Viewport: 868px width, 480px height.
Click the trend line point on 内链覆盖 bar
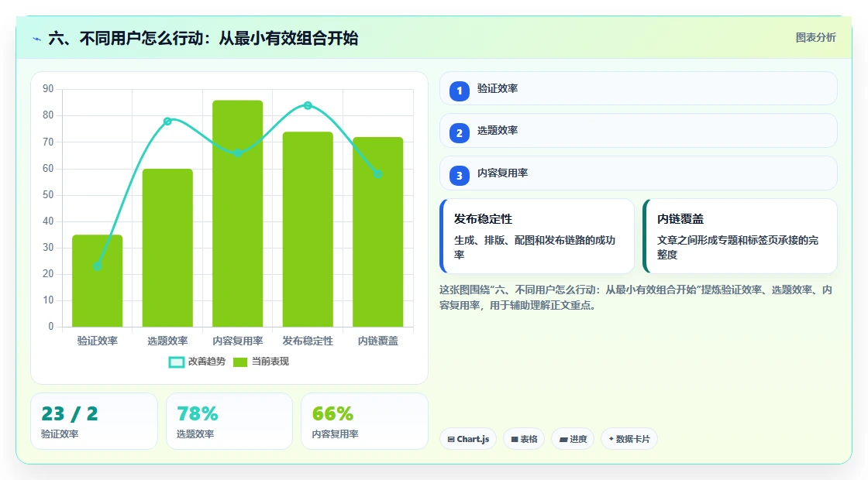pos(378,174)
